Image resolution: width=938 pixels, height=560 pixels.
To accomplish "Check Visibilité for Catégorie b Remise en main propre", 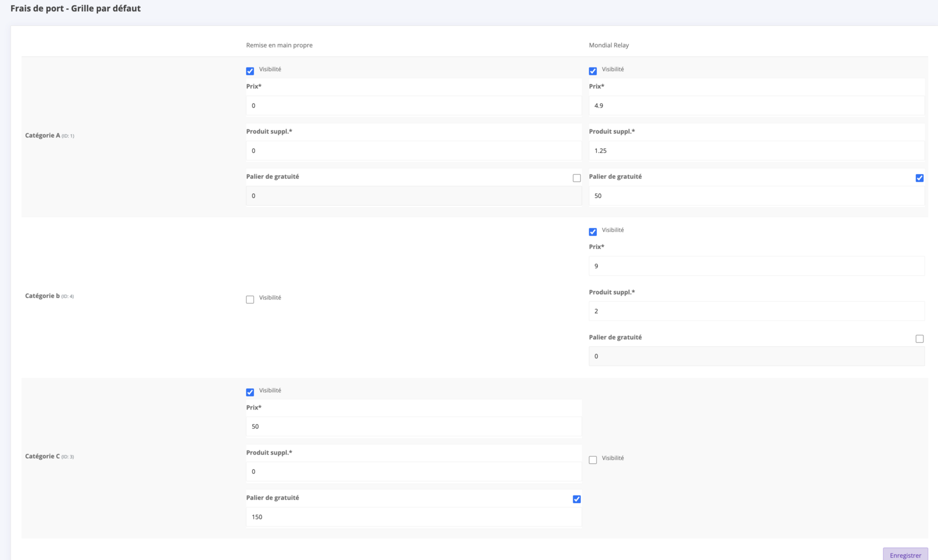I will click(x=250, y=299).
